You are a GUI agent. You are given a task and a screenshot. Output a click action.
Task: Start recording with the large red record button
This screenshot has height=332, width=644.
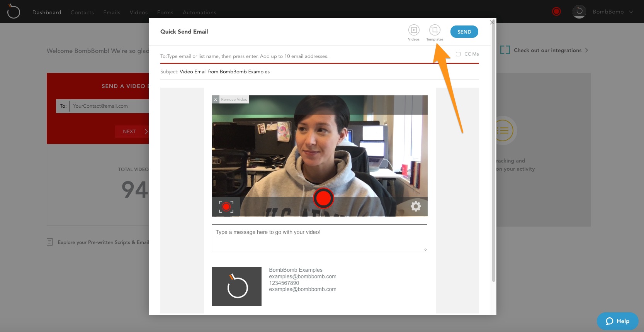[x=323, y=198]
